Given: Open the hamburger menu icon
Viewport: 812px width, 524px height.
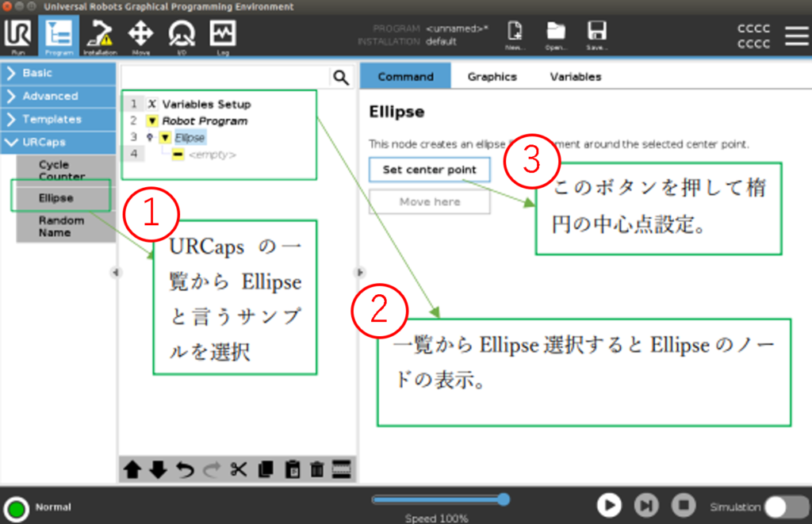Looking at the screenshot, I should [796, 36].
